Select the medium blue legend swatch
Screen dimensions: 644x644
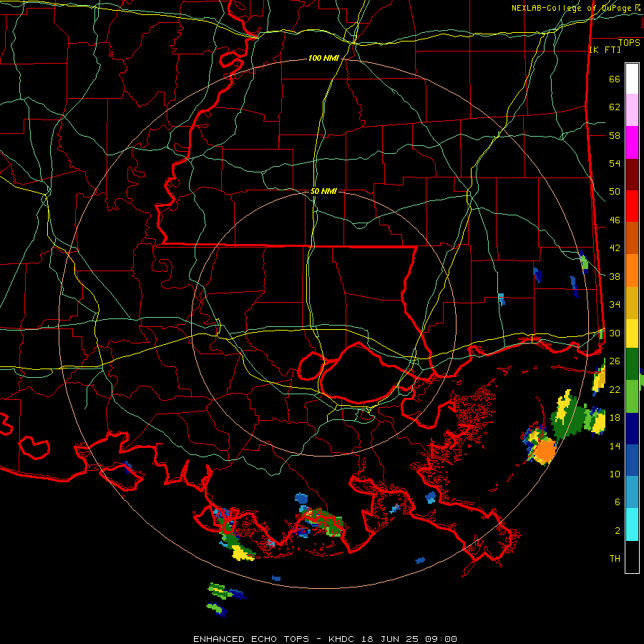click(x=632, y=460)
